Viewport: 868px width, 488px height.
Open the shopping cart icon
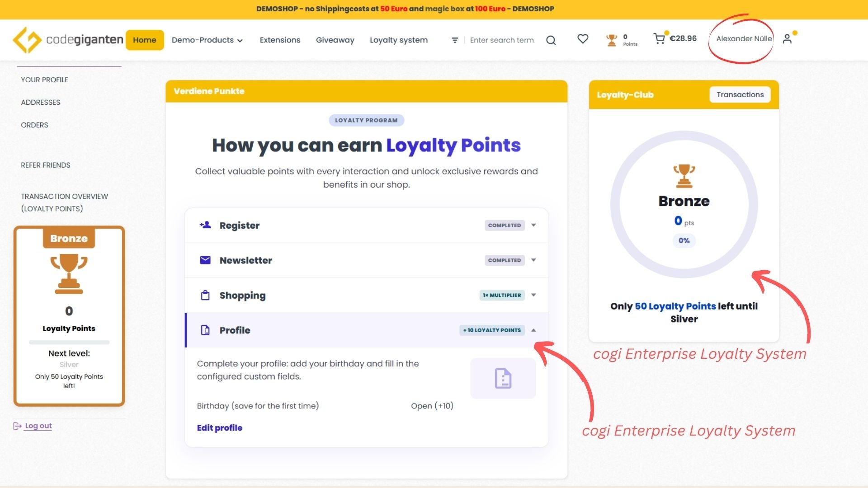[659, 39]
